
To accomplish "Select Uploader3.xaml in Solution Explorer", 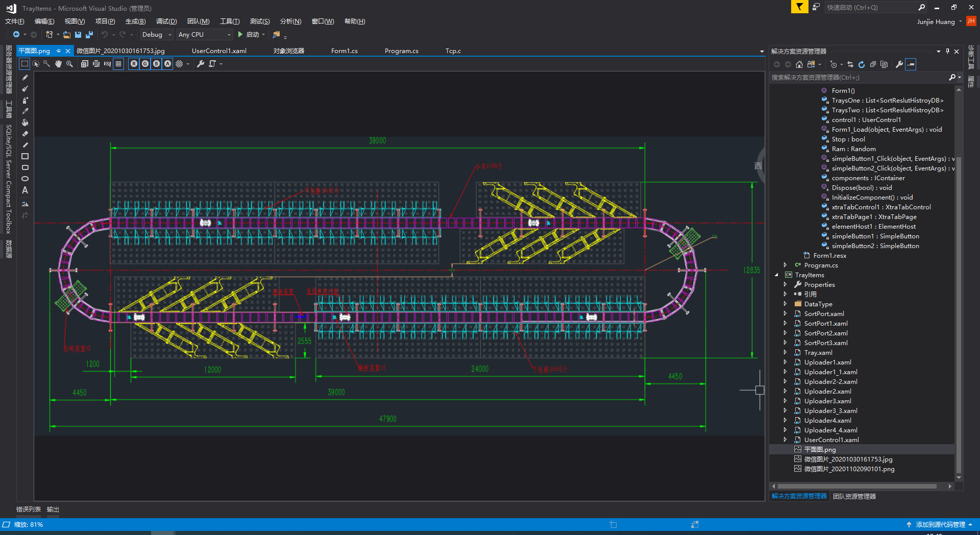I will (827, 401).
